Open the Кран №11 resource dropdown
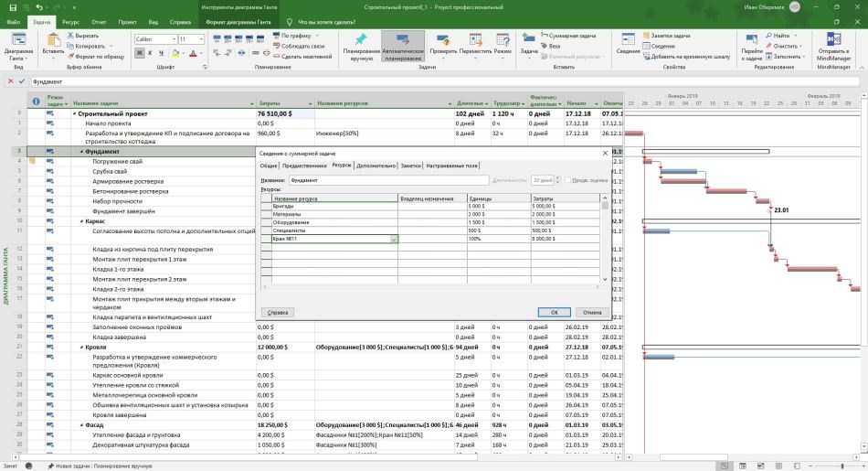The height and width of the screenshot is (471, 868). coord(394,239)
